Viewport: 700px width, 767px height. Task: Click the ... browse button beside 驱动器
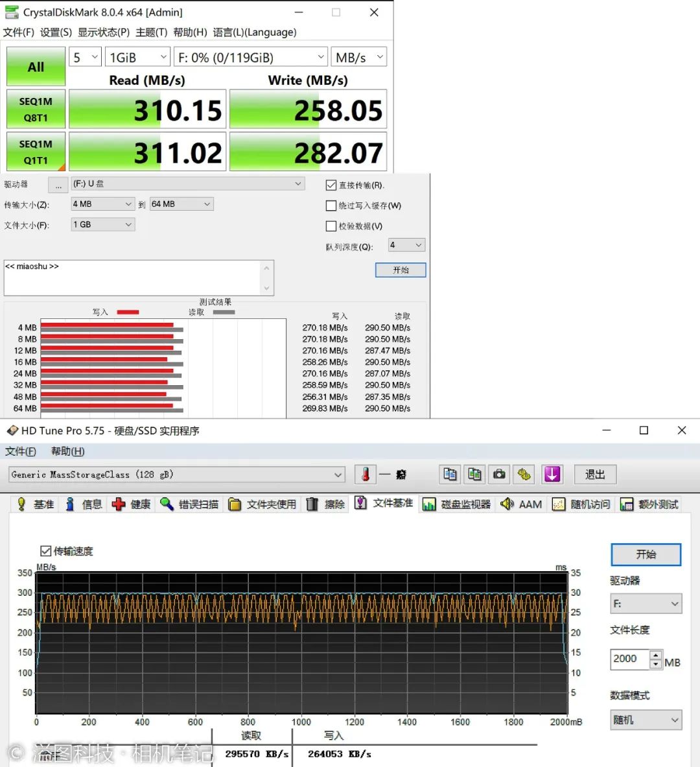(58, 185)
